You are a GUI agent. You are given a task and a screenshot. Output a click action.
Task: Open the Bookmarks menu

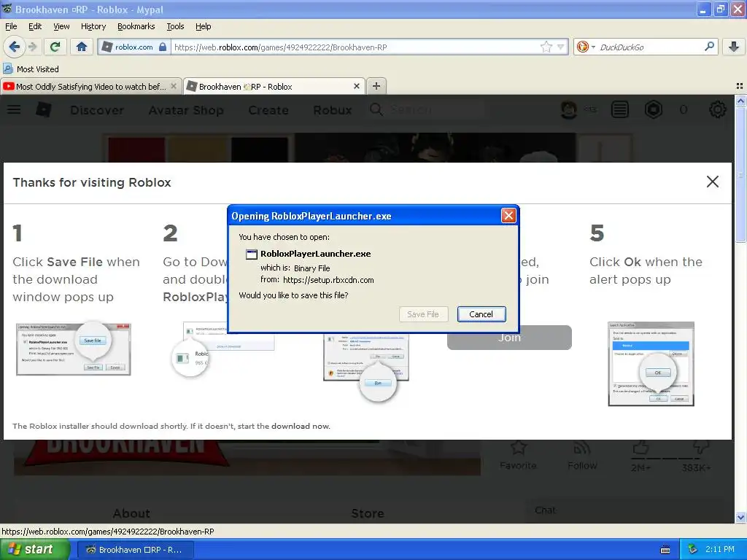tap(136, 26)
